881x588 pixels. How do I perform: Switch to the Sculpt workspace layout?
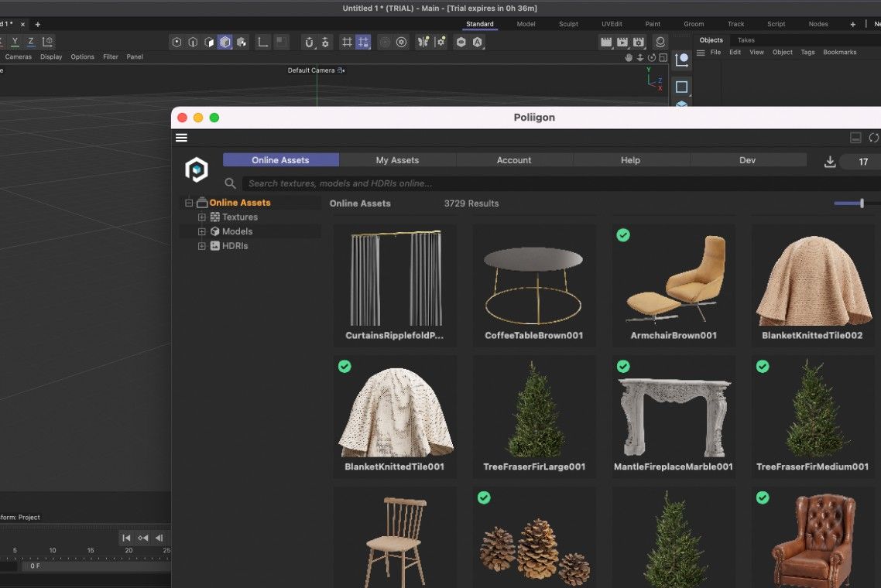[568, 24]
